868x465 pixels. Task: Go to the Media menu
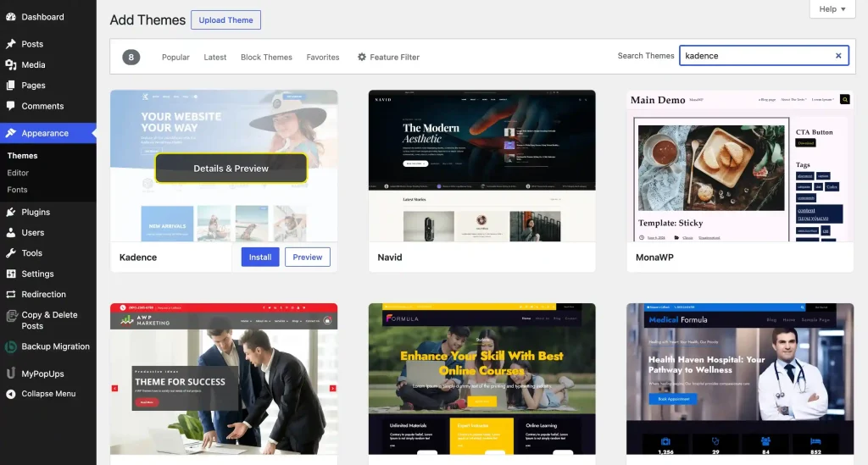point(33,64)
